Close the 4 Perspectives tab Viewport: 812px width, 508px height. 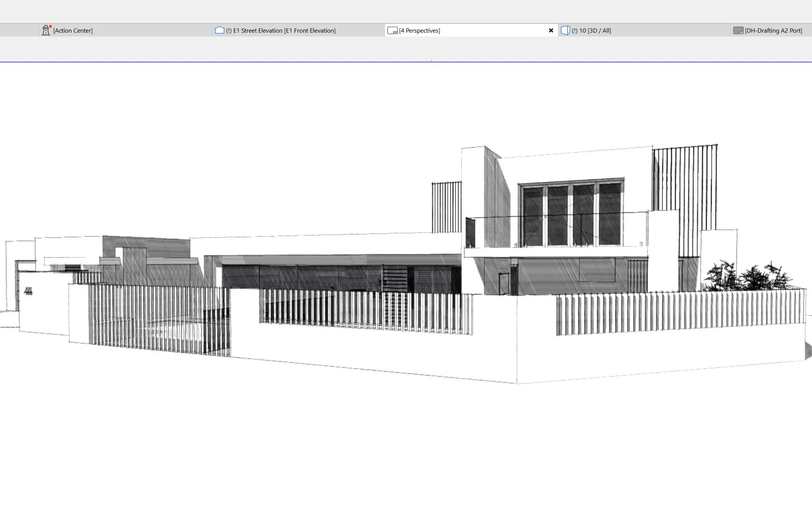[x=551, y=30]
